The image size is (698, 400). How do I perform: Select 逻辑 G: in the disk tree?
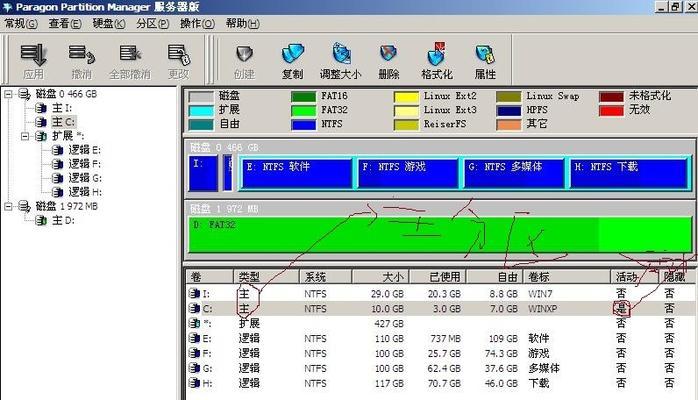click(85, 178)
